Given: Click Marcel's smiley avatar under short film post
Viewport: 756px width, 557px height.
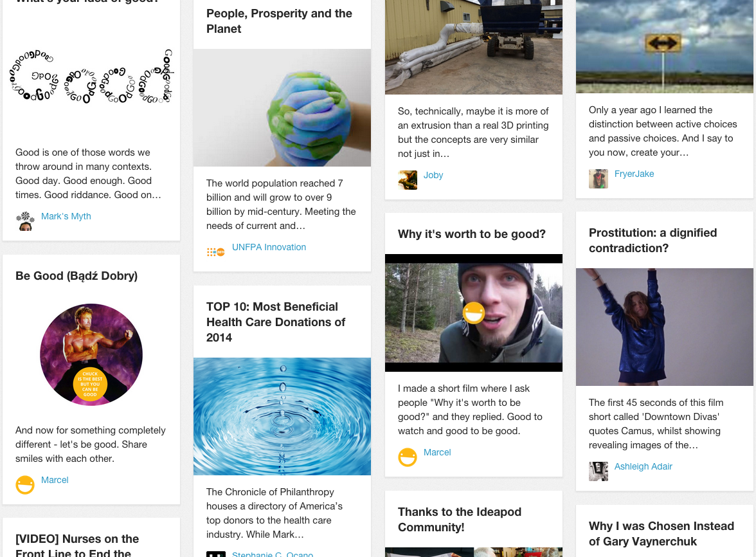Looking at the screenshot, I should click(x=408, y=457).
